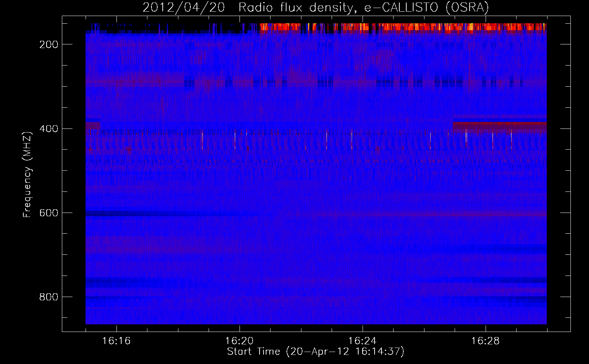The image size is (589, 364).
Task: Click the 'Frequency (MHZ)' axis title
Action: (x=28, y=174)
